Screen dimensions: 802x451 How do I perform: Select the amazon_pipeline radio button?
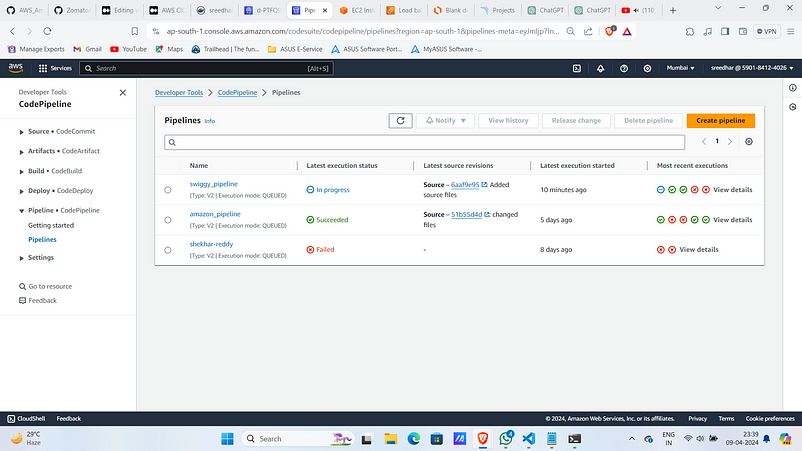click(x=168, y=220)
